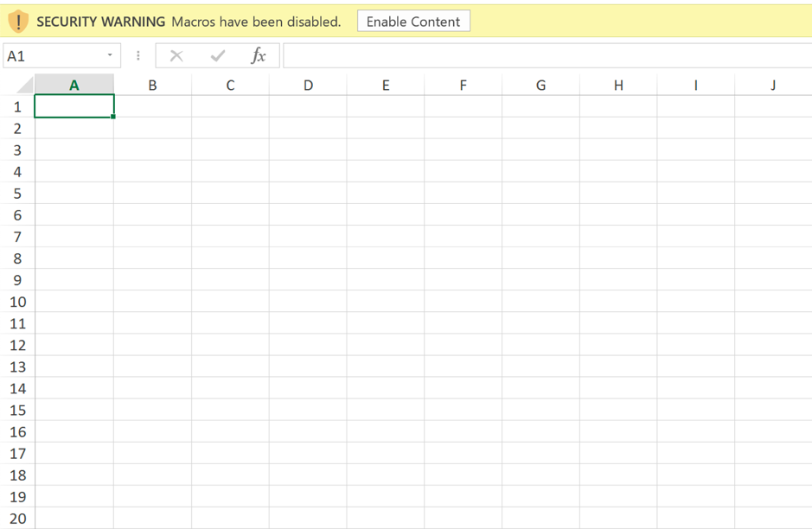
Task: Click the Enable Content button
Action: 413,22
